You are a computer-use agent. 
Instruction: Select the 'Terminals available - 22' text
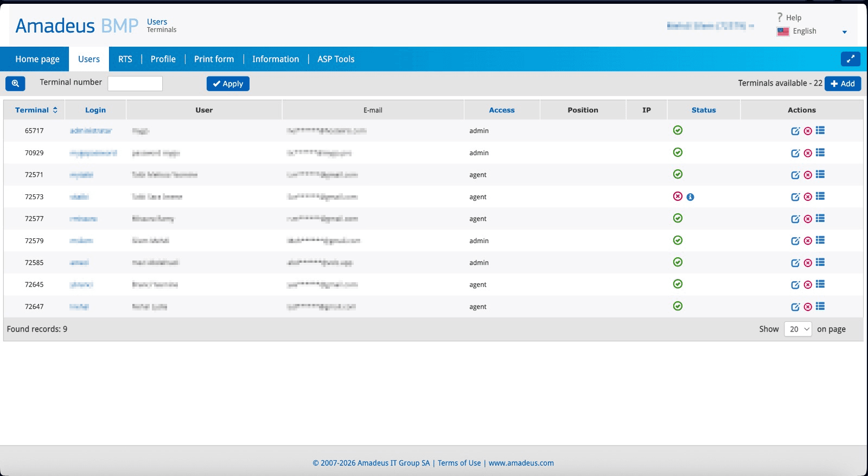(780, 83)
